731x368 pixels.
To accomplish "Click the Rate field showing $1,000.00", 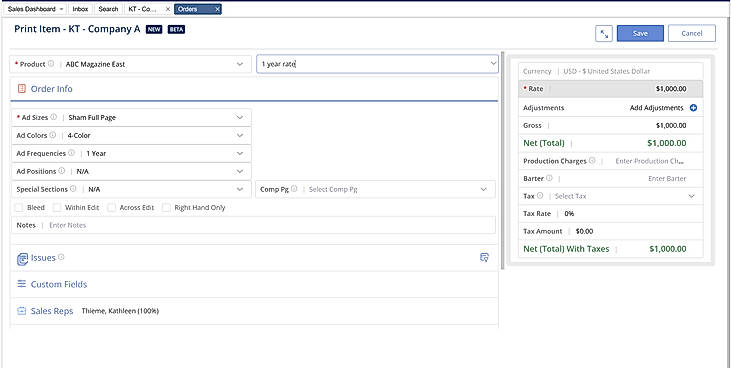I will pyautogui.click(x=611, y=89).
